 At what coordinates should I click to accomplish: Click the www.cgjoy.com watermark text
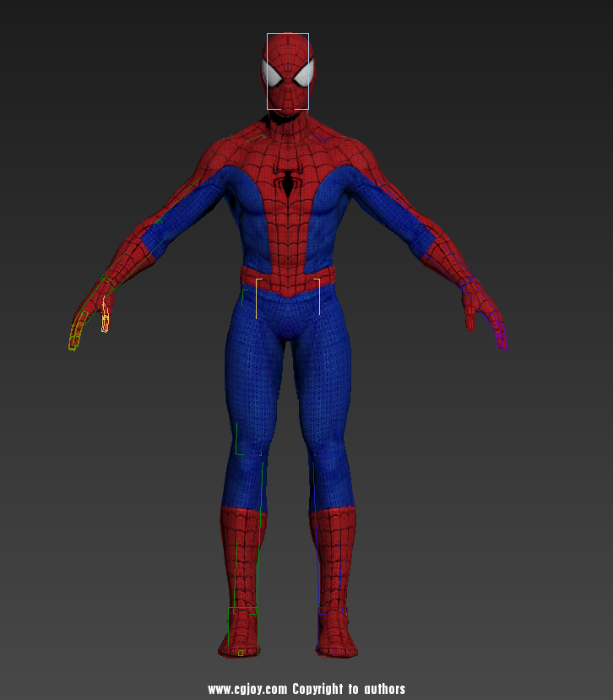(248, 689)
